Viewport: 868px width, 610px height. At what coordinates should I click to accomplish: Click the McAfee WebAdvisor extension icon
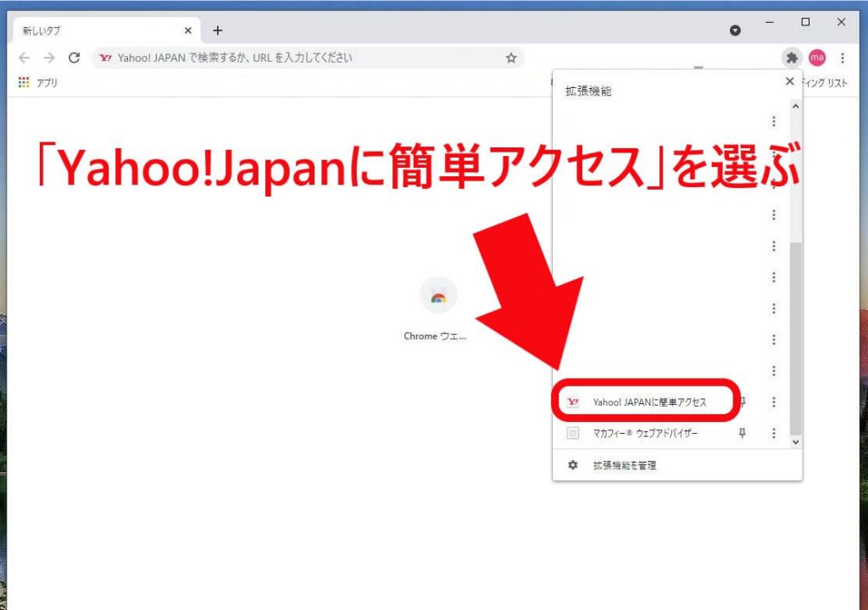[573, 433]
